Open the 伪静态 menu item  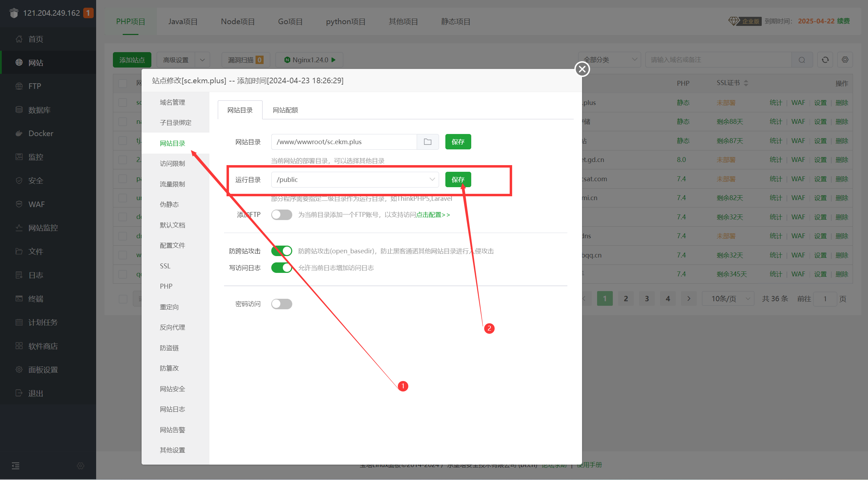click(x=169, y=204)
